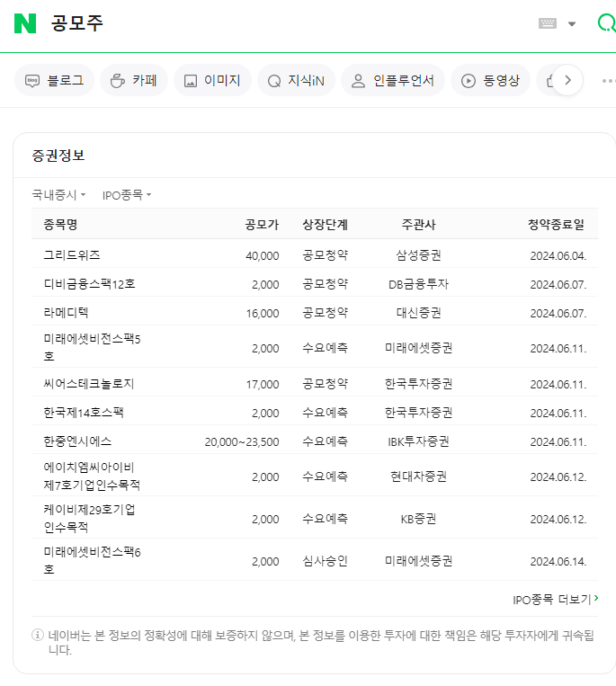
Task: Click the 증권정보 section heading
Action: tap(58, 156)
